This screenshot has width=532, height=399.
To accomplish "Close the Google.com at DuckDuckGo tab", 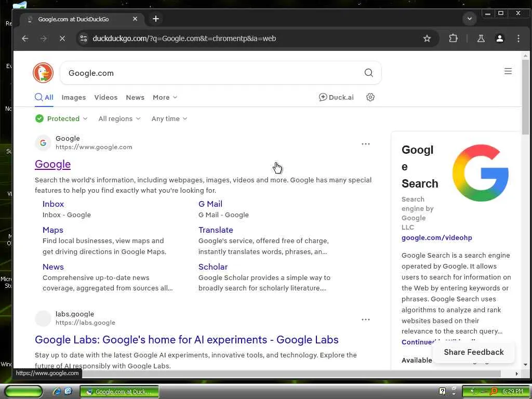I will click(135, 19).
